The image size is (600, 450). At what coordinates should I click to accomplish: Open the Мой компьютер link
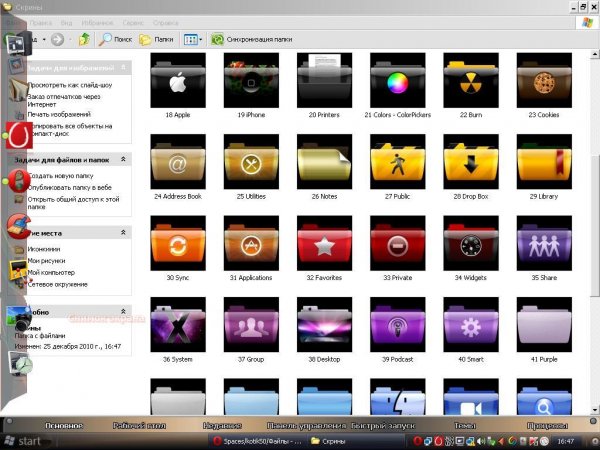pos(51,272)
